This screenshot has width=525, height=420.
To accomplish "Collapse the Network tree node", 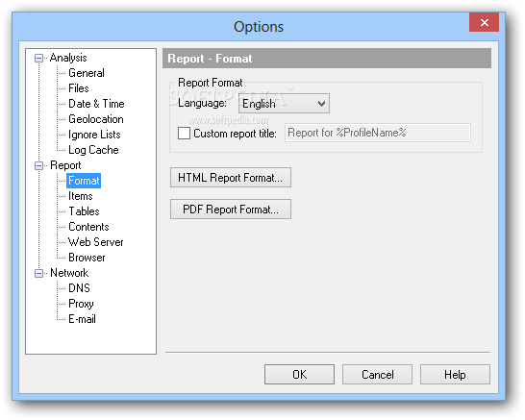I will point(38,273).
